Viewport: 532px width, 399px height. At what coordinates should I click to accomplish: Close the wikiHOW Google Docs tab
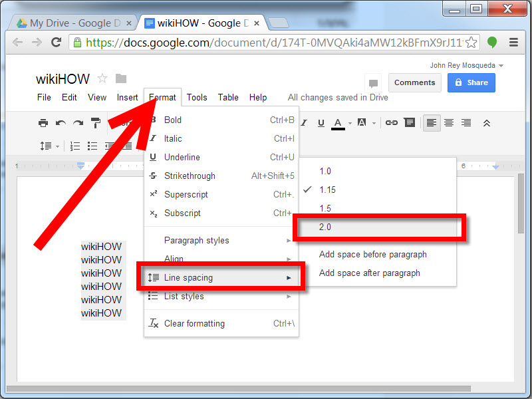tap(257, 23)
